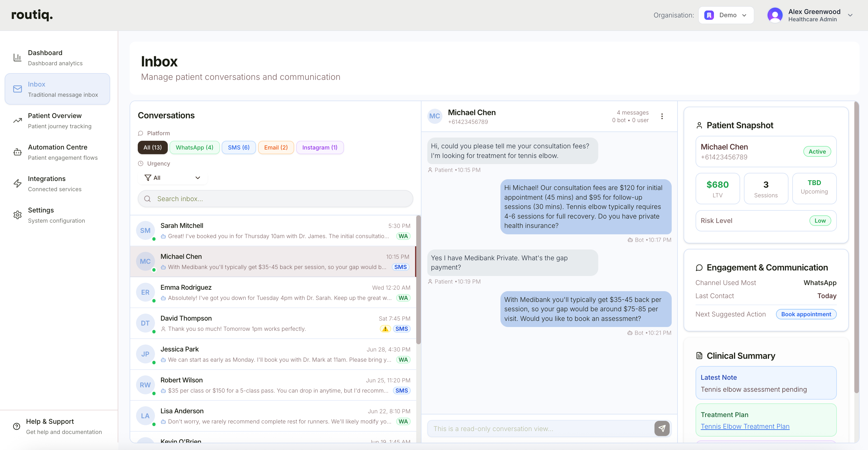Viewport: 868px width, 450px height.
Task: Click the Automation Centre robot icon
Action: 17,152
